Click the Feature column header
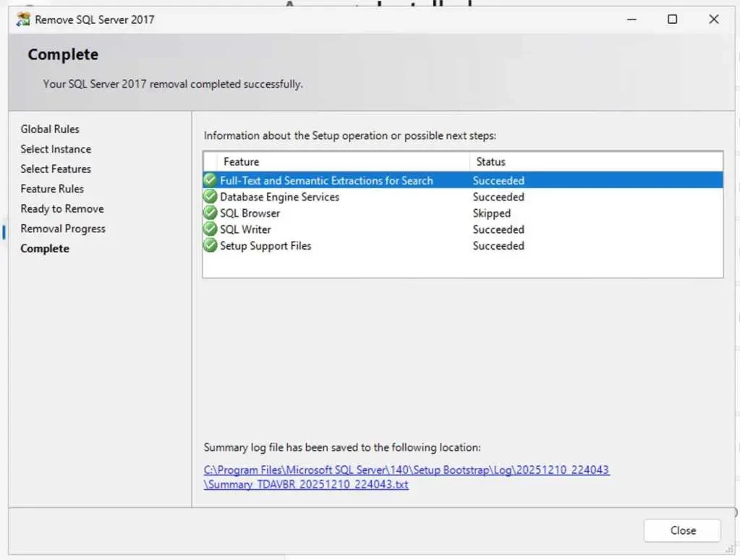 pos(241,162)
